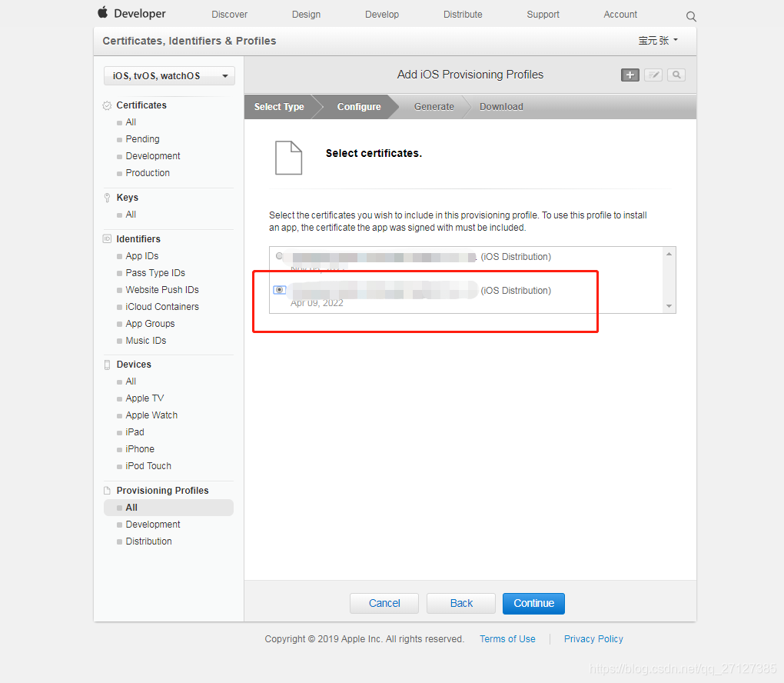Open Apple Watch devices
The image size is (784, 683).
[151, 415]
